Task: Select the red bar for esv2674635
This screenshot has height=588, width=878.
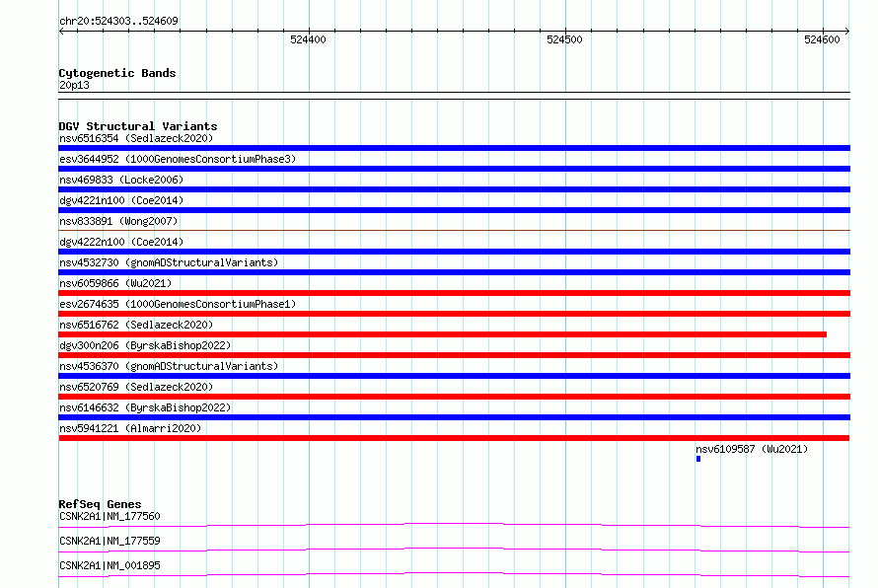Action: tap(454, 314)
